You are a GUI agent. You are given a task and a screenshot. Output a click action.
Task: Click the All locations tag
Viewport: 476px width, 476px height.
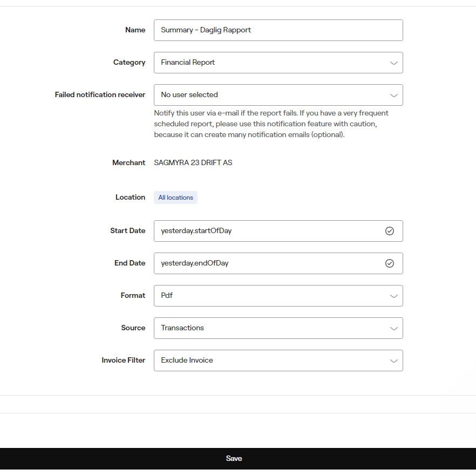175,198
